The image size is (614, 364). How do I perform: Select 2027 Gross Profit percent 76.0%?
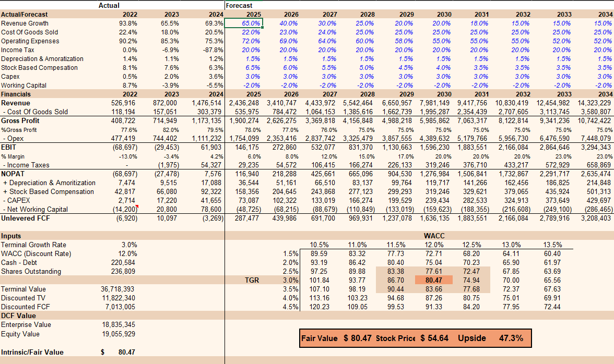[x=328, y=130]
